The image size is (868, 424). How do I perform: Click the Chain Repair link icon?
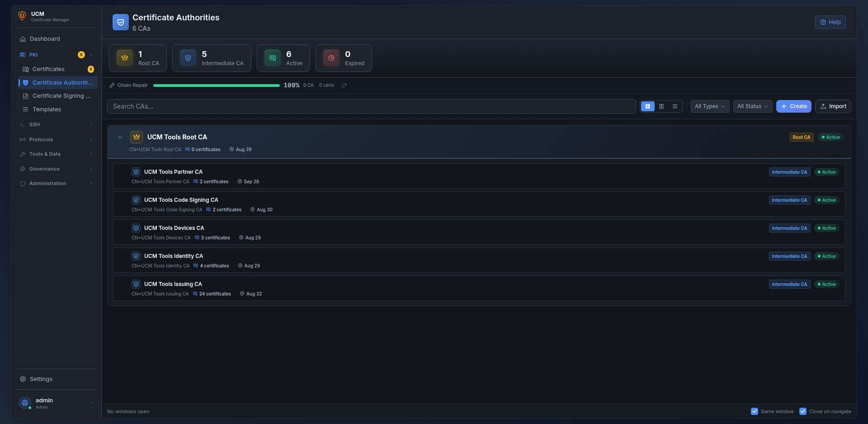[112, 85]
